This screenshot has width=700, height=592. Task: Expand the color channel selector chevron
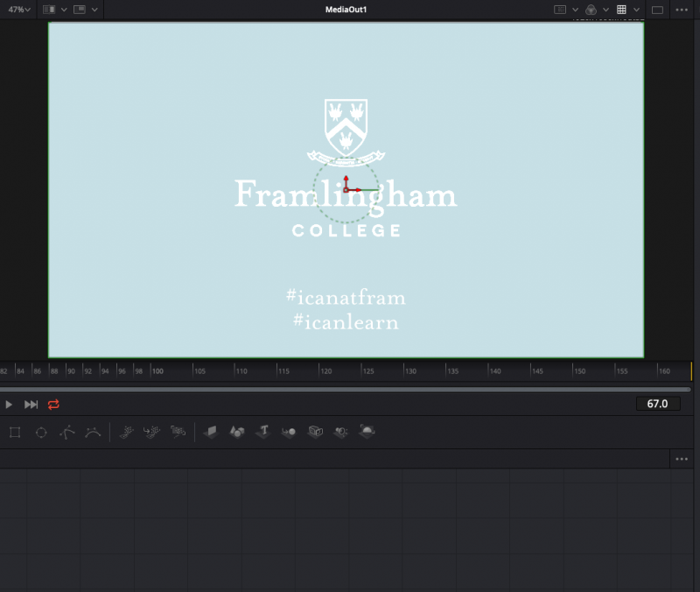(606, 10)
